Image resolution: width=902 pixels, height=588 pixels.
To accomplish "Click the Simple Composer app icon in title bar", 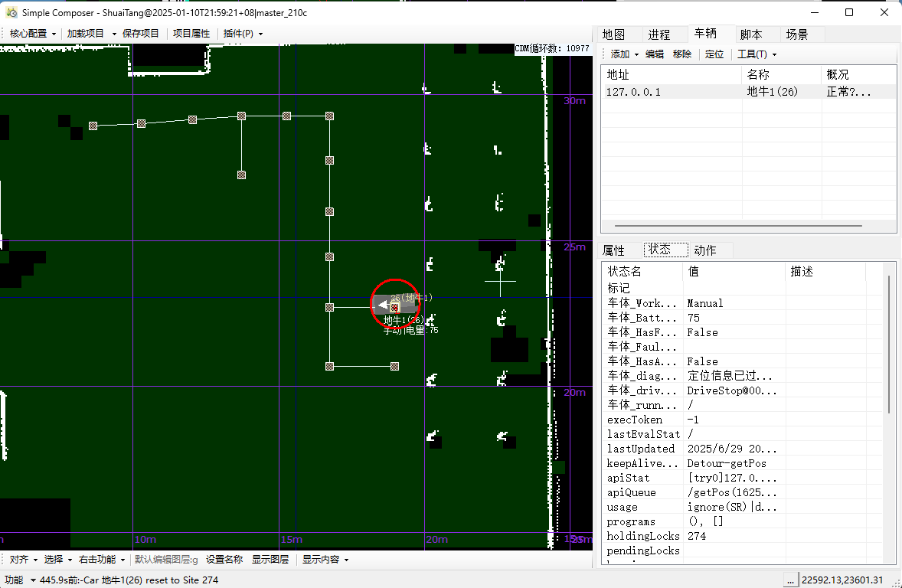I will [x=11, y=12].
